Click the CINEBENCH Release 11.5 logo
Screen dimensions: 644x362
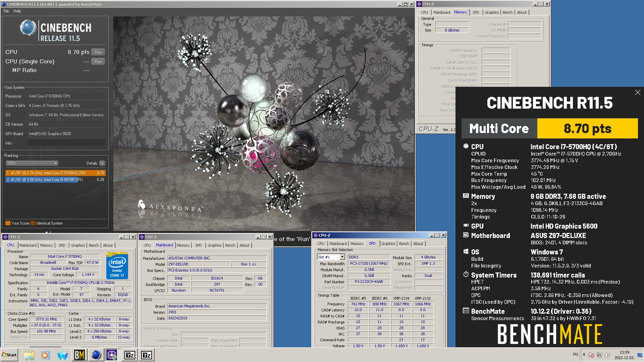tap(56, 30)
